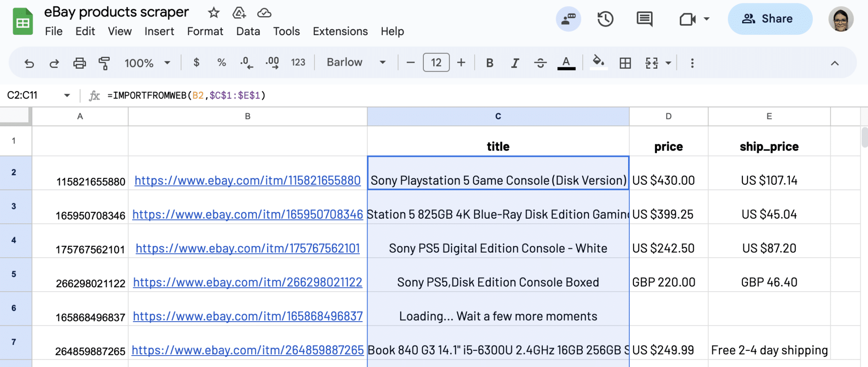Screen dimensions: 868x367
Task: Open the comments panel icon
Action: [644, 19]
